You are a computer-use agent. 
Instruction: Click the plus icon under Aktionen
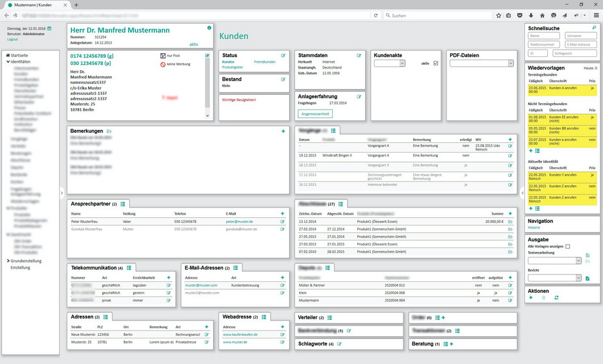(531, 297)
